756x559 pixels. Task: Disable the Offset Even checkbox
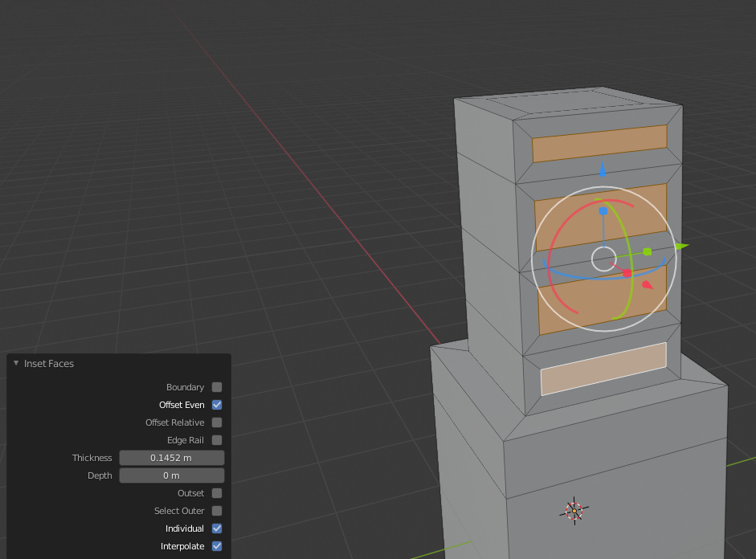(x=216, y=405)
